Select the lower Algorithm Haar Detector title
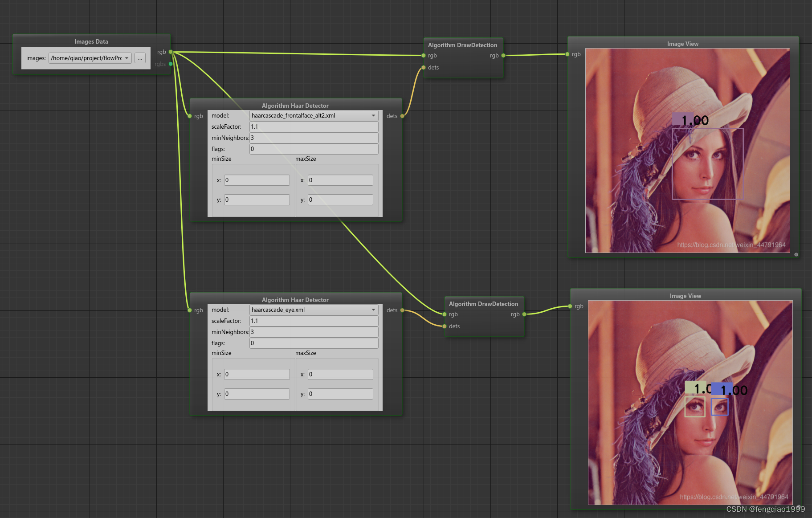The width and height of the screenshot is (812, 518). (295, 300)
